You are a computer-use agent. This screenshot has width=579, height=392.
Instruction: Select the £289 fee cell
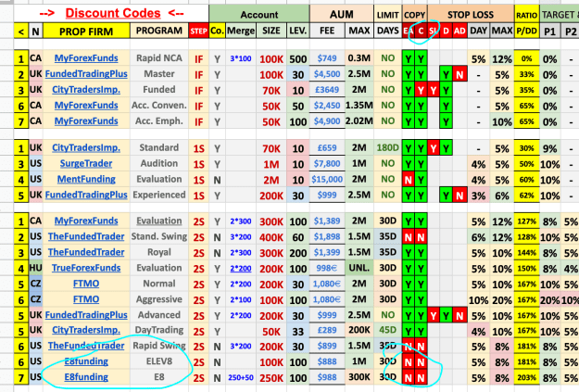point(327,330)
